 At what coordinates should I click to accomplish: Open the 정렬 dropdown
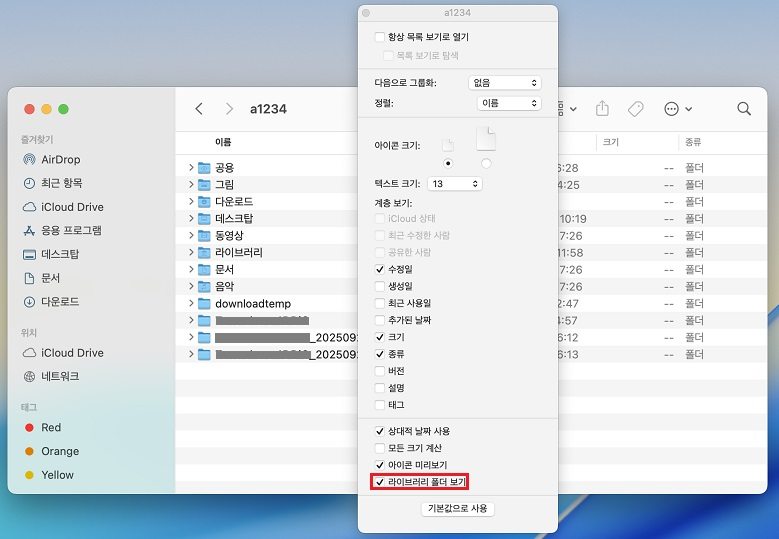click(509, 103)
